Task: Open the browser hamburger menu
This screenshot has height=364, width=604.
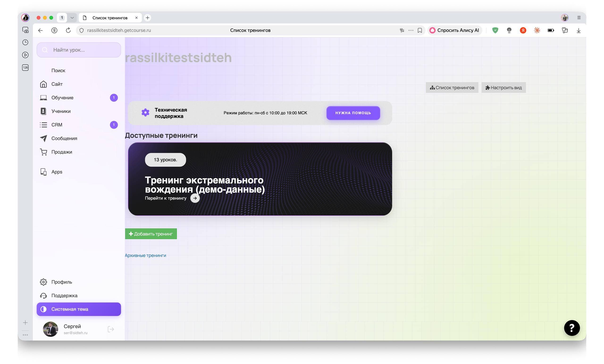Action: [x=579, y=18]
